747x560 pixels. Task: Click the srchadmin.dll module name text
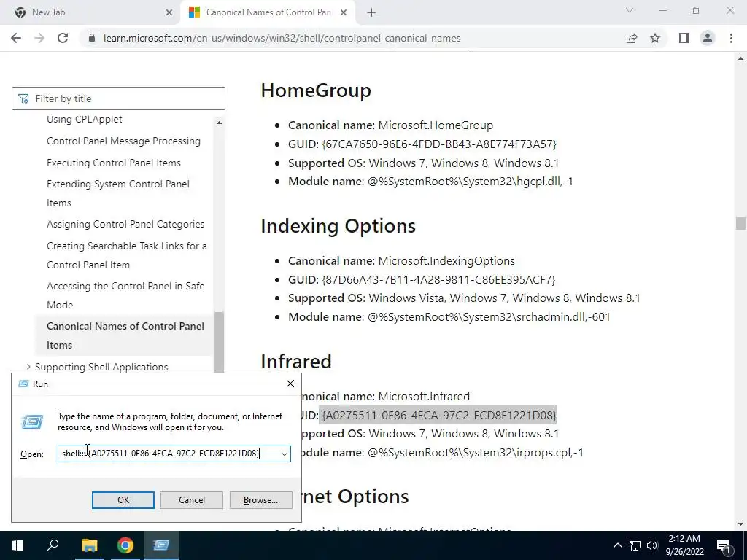coord(489,317)
